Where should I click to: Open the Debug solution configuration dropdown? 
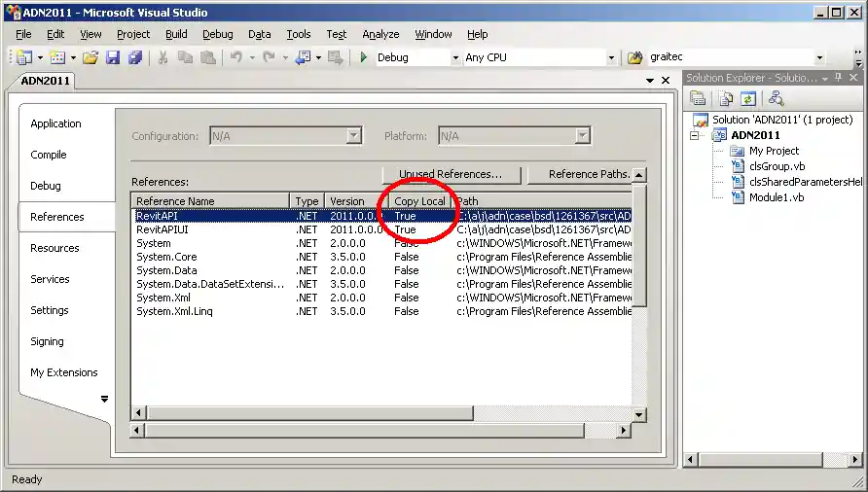click(x=455, y=58)
